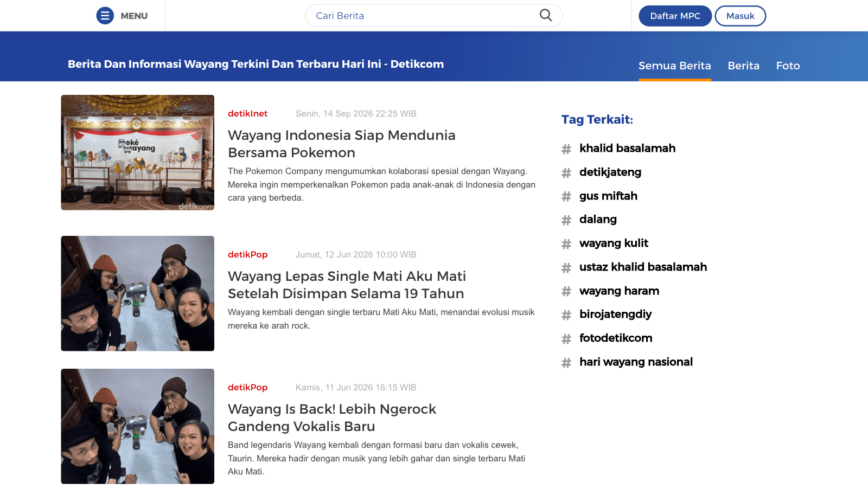Open the detikjateng tag
Viewport: 868px width, 488px height.
(610, 172)
